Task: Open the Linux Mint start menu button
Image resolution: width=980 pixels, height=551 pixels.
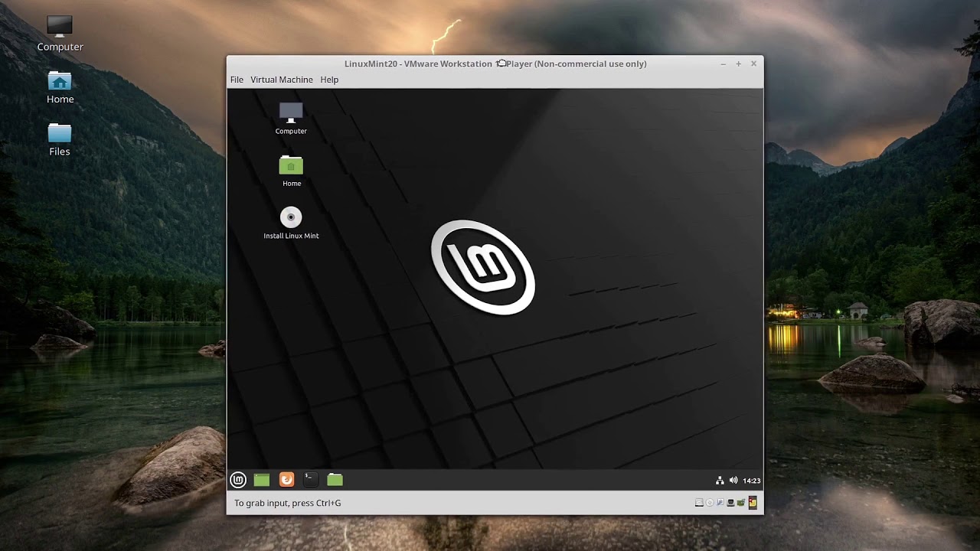Action: [238, 480]
